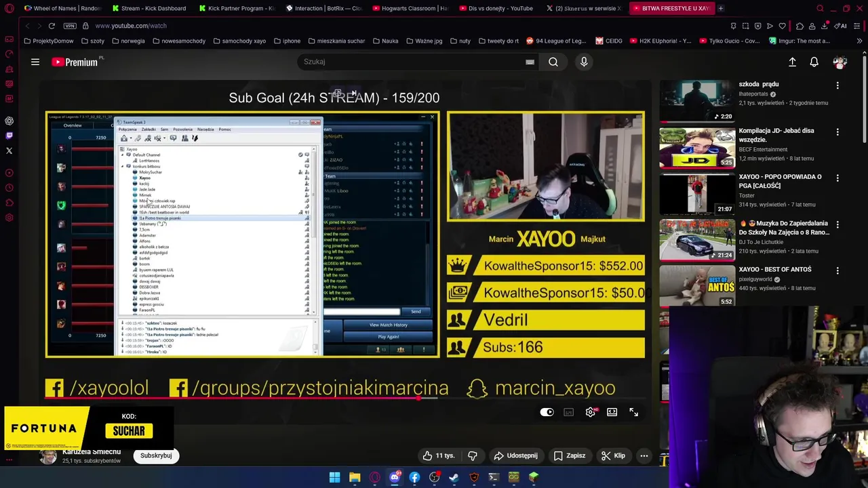The width and height of the screenshot is (868, 488).
Task: Open Twitch in Opera sidebar
Action: coord(9,136)
